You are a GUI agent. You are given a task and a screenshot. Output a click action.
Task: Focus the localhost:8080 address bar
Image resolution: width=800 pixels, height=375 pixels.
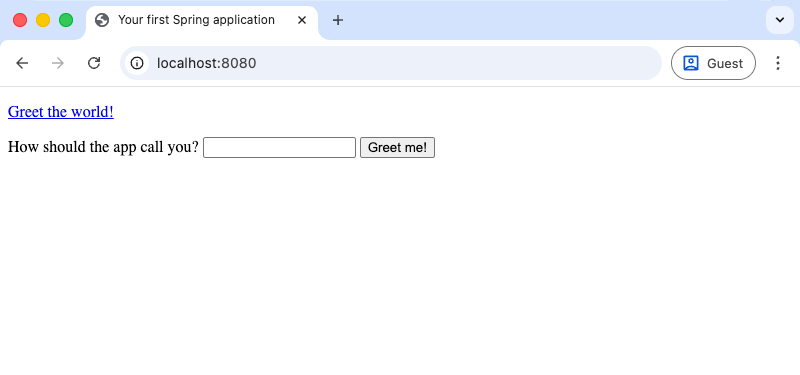tap(391, 63)
